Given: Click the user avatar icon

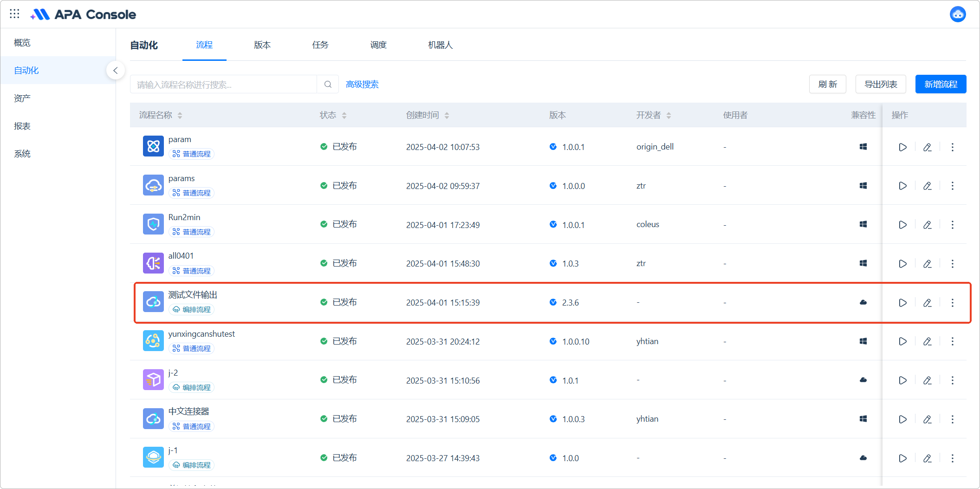Looking at the screenshot, I should [x=958, y=14].
